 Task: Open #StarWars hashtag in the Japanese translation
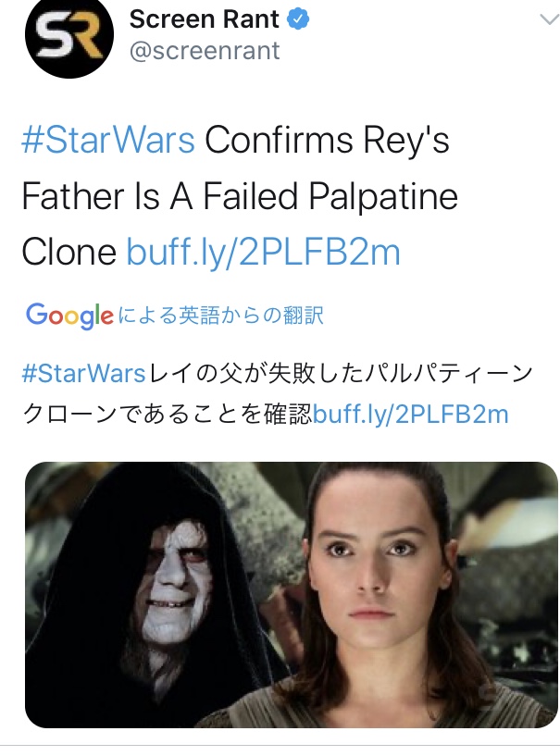click(x=83, y=374)
